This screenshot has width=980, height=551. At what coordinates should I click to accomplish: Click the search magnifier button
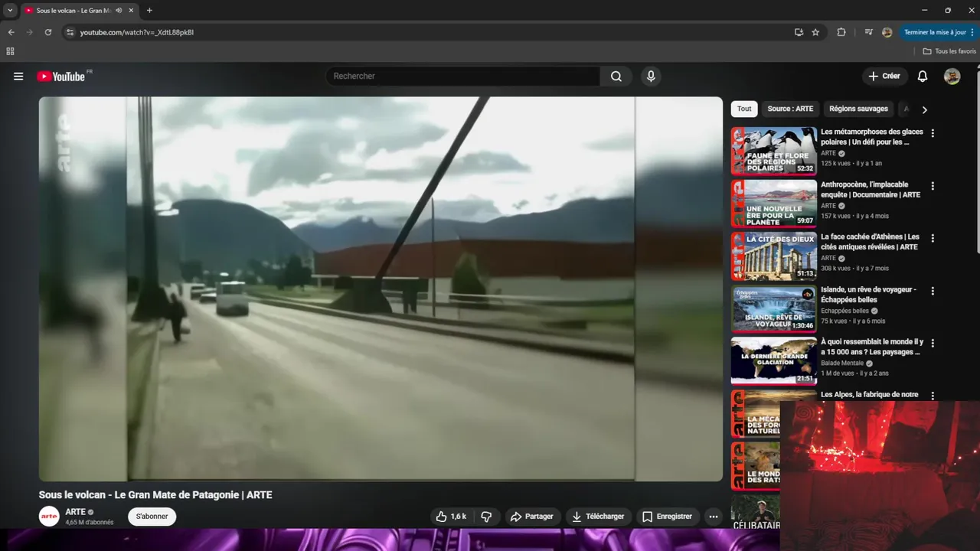coord(616,77)
